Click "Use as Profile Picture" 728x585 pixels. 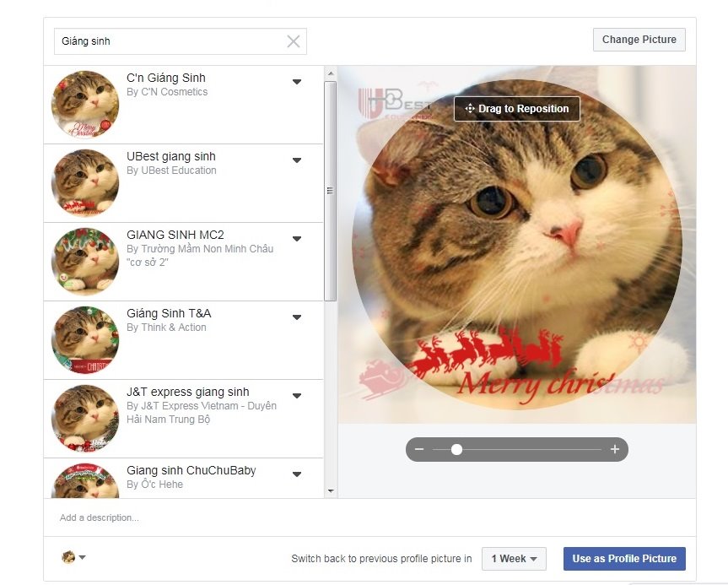pos(624,558)
